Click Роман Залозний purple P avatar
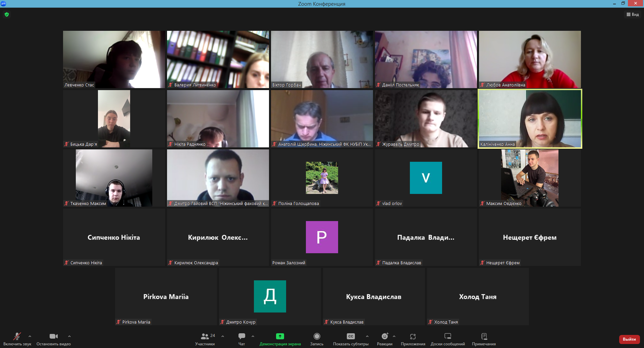This screenshot has width=644, height=348. click(322, 237)
